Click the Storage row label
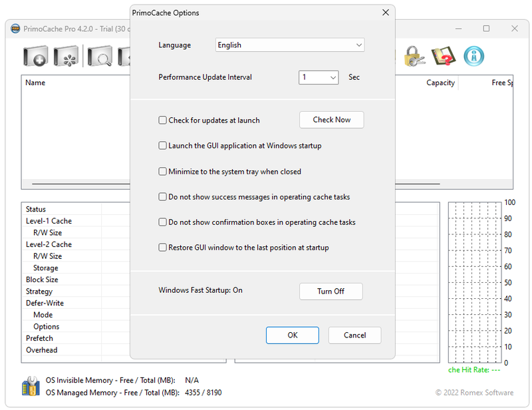The height and width of the screenshot is (410, 532). click(x=45, y=268)
